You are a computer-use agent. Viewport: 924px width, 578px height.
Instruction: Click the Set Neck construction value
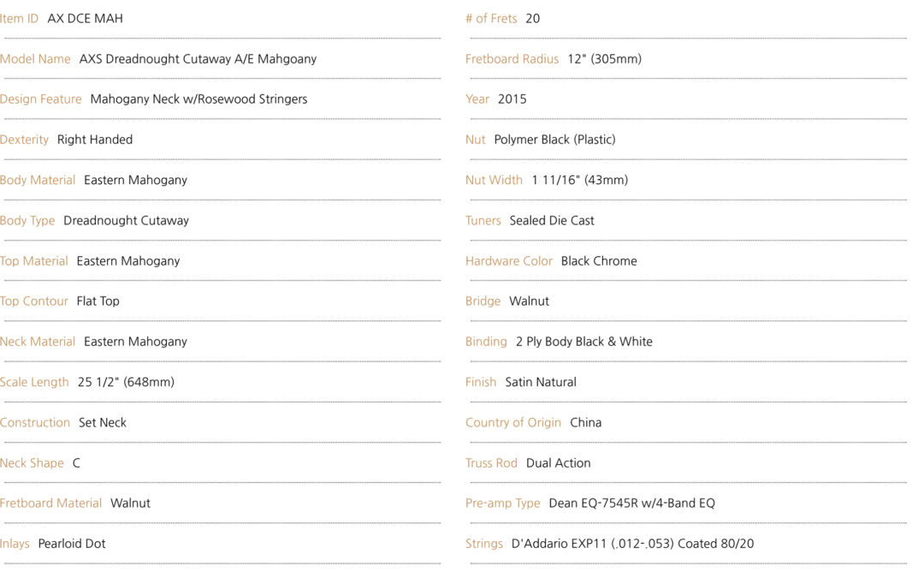coord(103,423)
